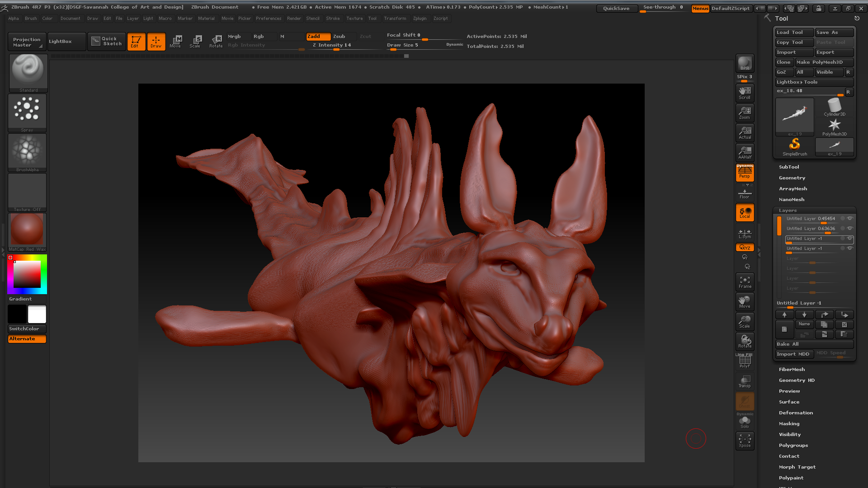
Task: Click the Floor grid icon
Action: (x=745, y=192)
